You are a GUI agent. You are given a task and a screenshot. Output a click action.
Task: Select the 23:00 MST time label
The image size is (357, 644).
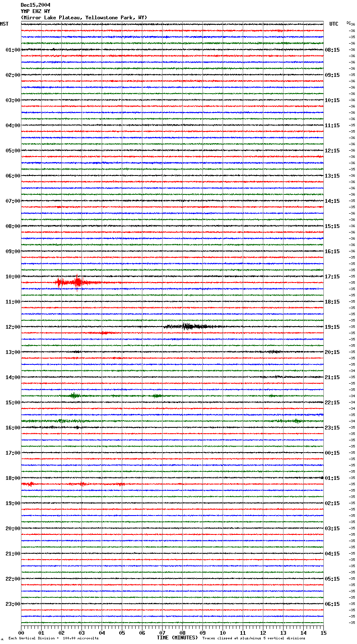[13, 604]
